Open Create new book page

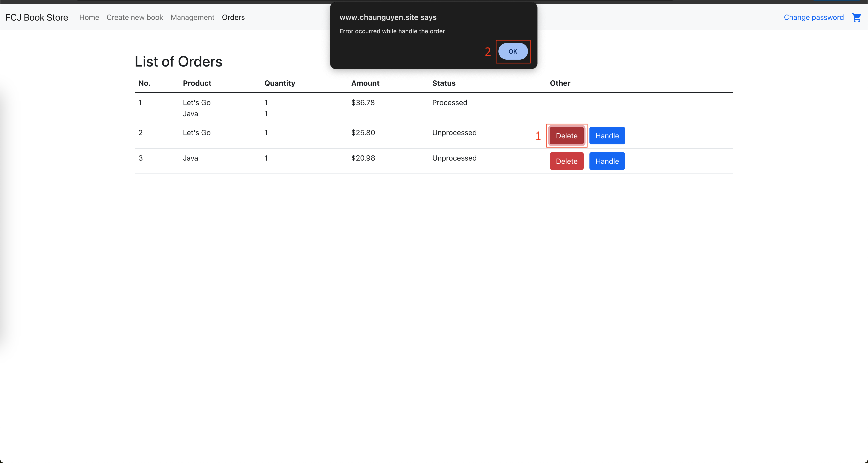pos(135,17)
